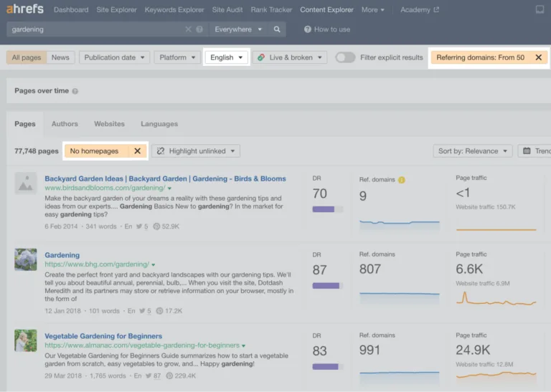This screenshot has width=551, height=392.
Task: Click Pinterest count 17.2K
Action: (x=169, y=311)
